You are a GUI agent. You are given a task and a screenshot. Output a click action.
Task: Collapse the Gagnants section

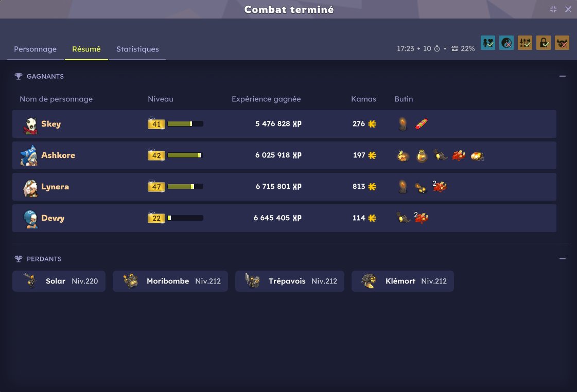(562, 76)
